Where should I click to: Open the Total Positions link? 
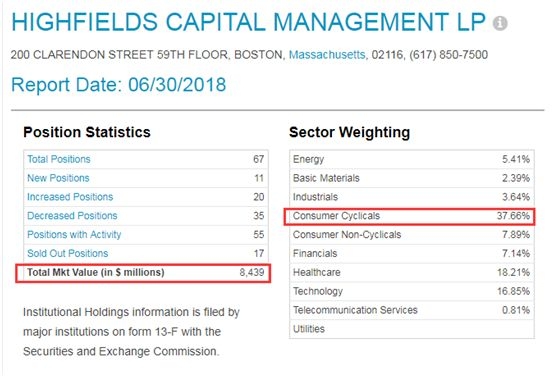point(59,159)
